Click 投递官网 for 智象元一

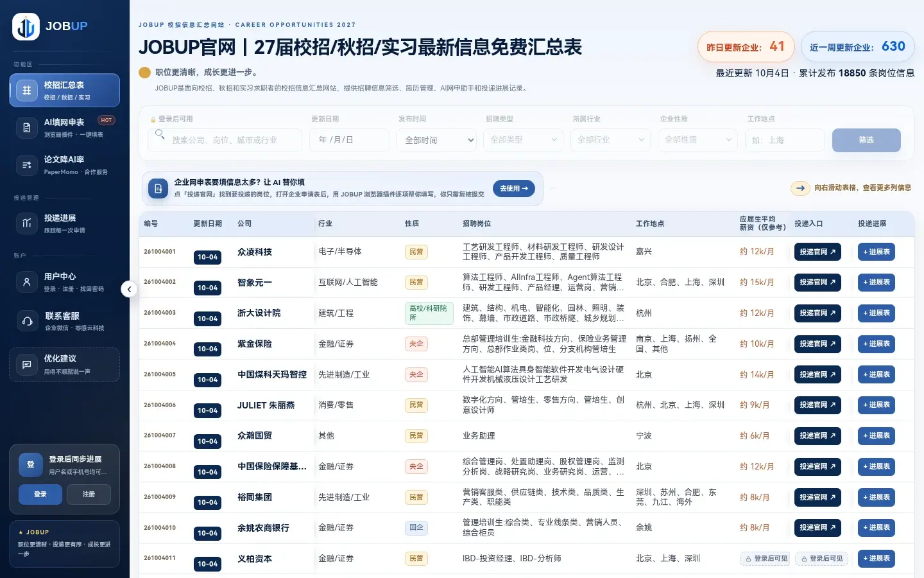[x=817, y=282]
